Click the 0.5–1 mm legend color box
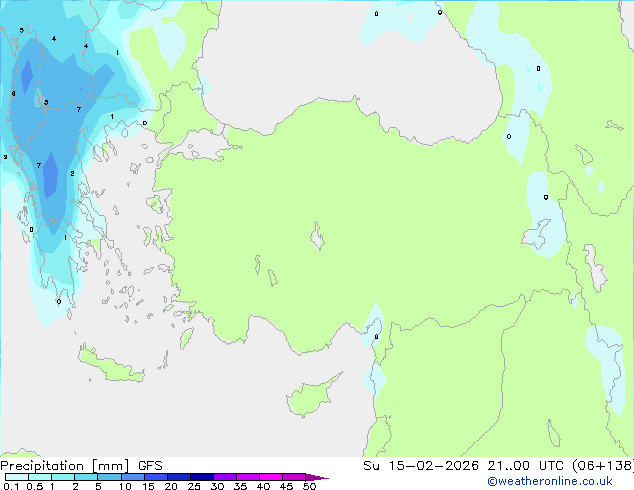Image resolution: width=634 pixels, height=490 pixels. (x=40, y=477)
